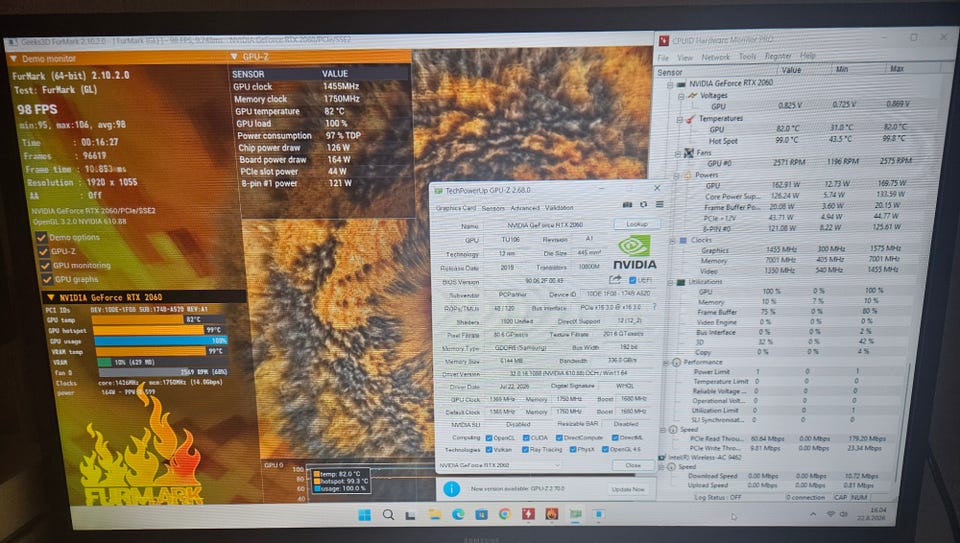The image size is (960, 543).
Task: Toggle the OpenCL checkbox in GPU-Z
Action: [489, 438]
